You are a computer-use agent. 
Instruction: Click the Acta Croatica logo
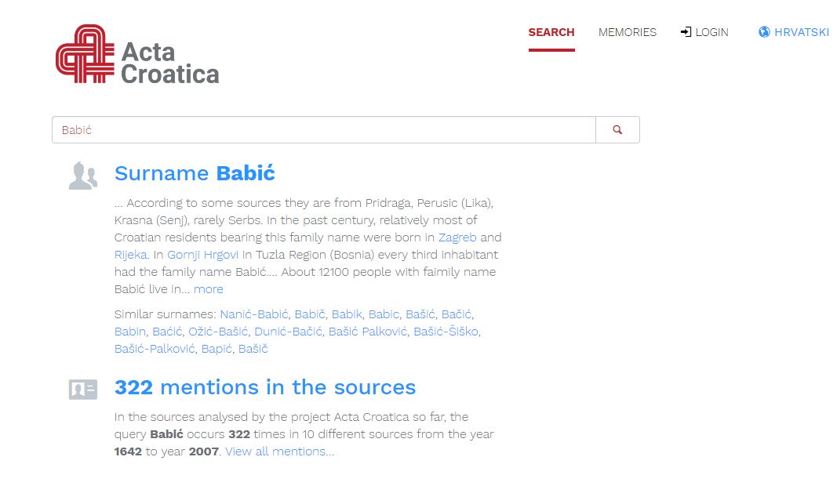pyautogui.click(x=137, y=54)
